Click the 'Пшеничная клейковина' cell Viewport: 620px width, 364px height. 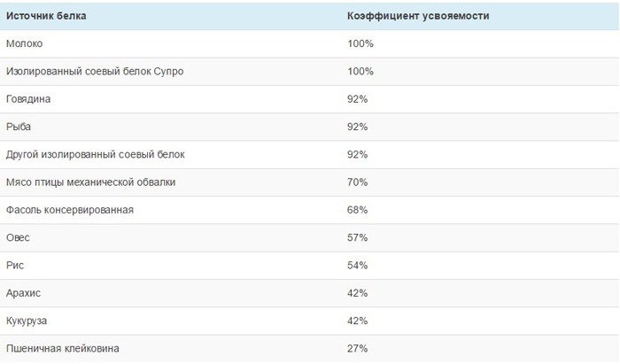[x=63, y=349]
